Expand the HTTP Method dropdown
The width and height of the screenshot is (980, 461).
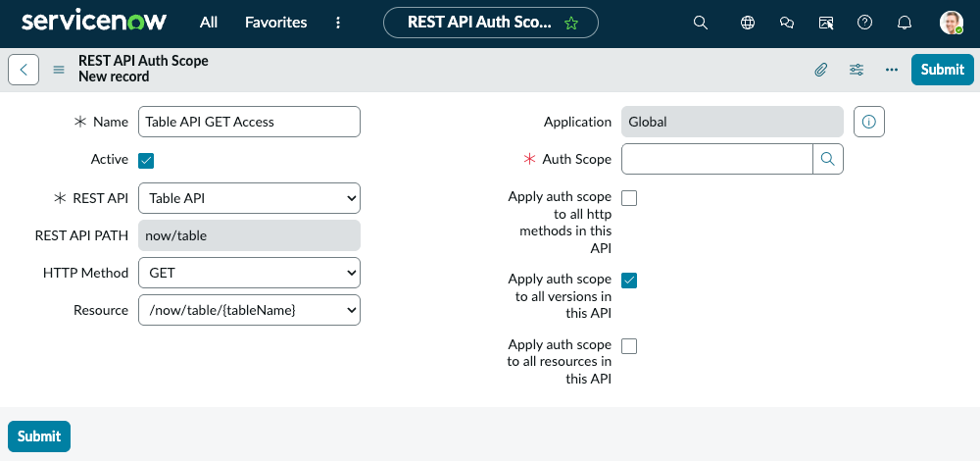pyautogui.click(x=249, y=273)
